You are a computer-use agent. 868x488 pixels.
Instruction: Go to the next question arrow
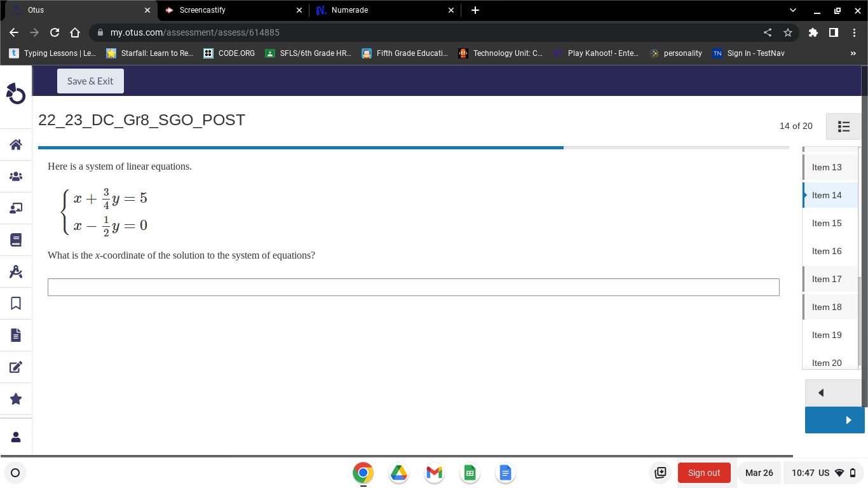[834, 420]
